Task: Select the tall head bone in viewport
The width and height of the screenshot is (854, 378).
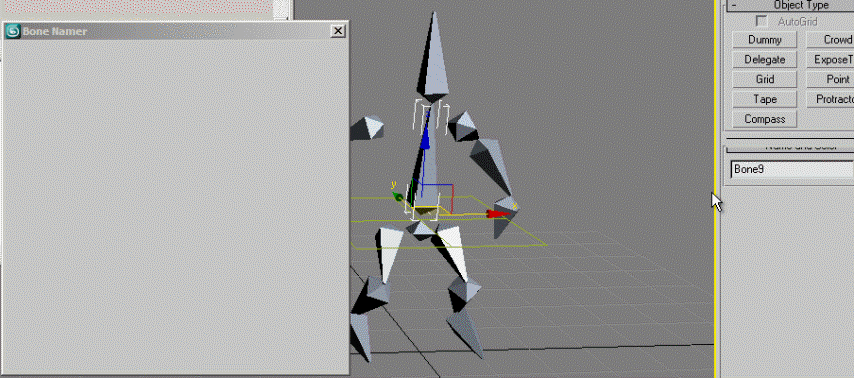Action: (434, 57)
